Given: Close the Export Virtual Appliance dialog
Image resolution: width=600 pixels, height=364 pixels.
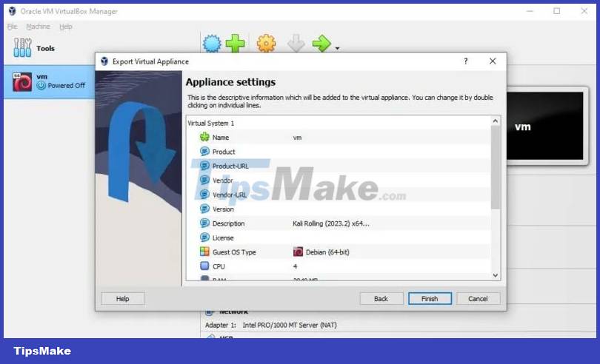Looking at the screenshot, I should pos(493,61).
